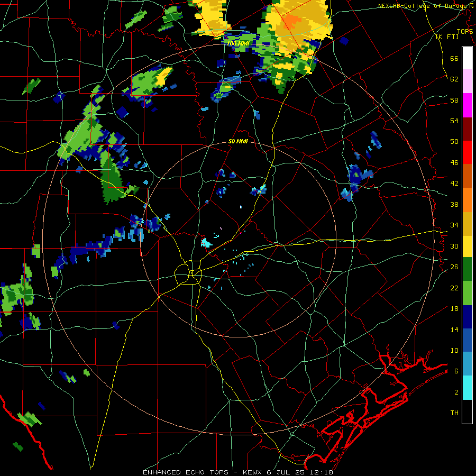
Task: Click the legend value "42"
Action: coord(454,184)
